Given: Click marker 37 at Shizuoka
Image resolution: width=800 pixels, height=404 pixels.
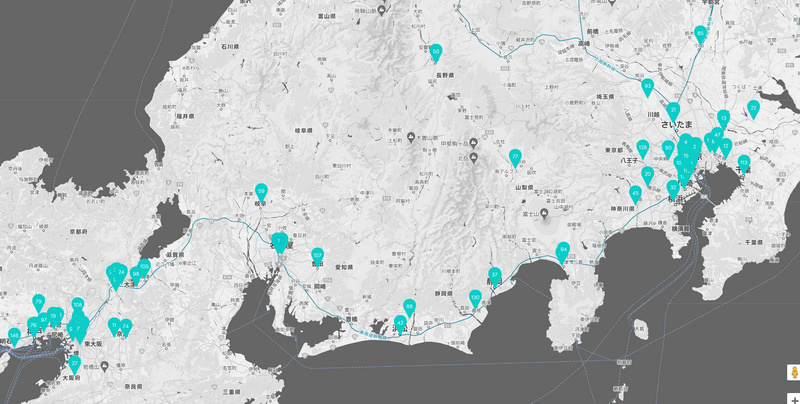Looking at the screenshot, I should point(494,275).
